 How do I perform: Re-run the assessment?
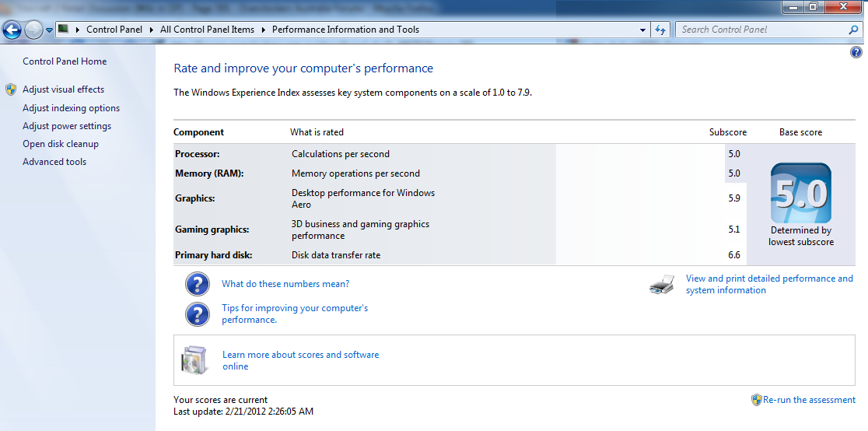809,400
